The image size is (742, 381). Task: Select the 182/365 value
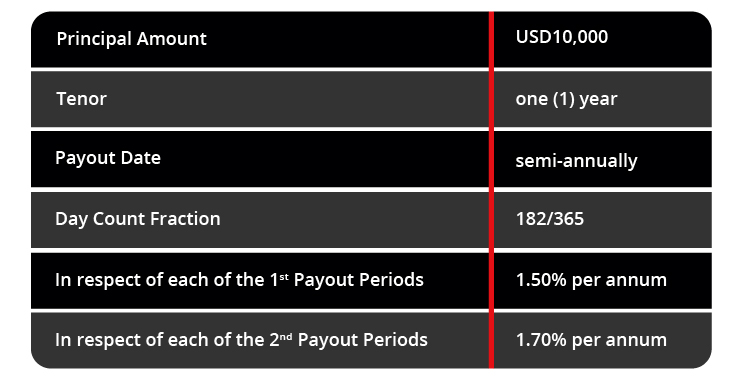[550, 219]
